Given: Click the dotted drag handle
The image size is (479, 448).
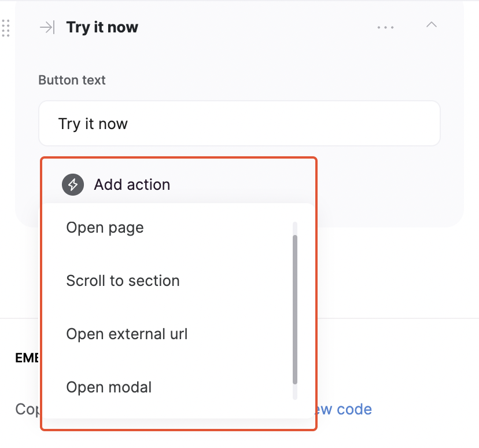Looking at the screenshot, I should (x=6, y=27).
